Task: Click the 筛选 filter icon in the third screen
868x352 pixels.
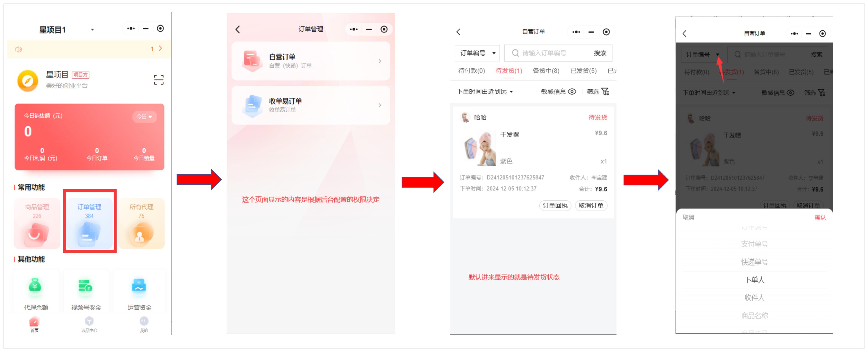Action: 605,92
